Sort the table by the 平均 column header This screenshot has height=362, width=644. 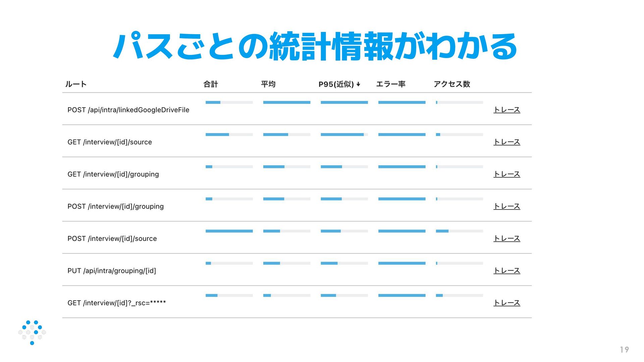[268, 84]
